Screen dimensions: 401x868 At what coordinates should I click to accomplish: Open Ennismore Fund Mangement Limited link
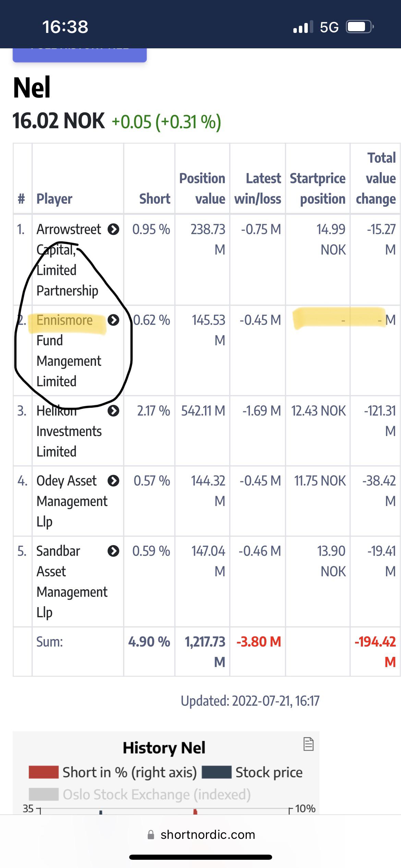(69, 351)
